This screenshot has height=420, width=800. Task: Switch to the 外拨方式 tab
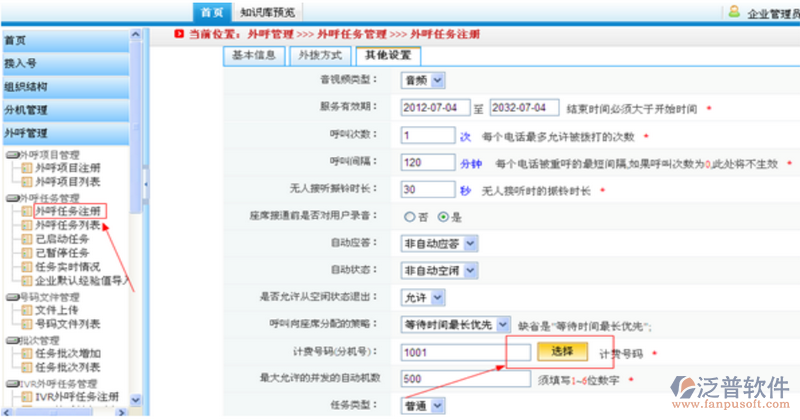coord(318,56)
